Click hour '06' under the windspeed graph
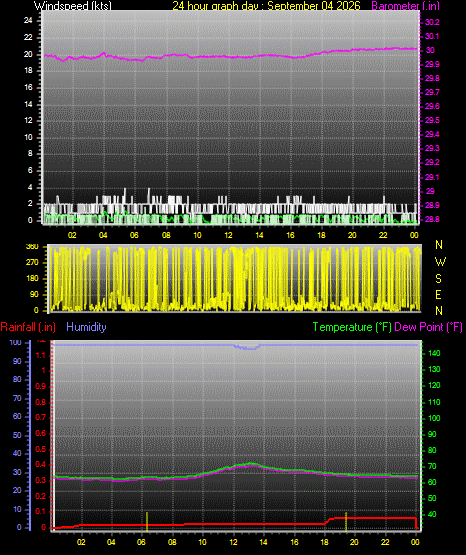This screenshot has width=466, height=555. pyautogui.click(x=134, y=235)
